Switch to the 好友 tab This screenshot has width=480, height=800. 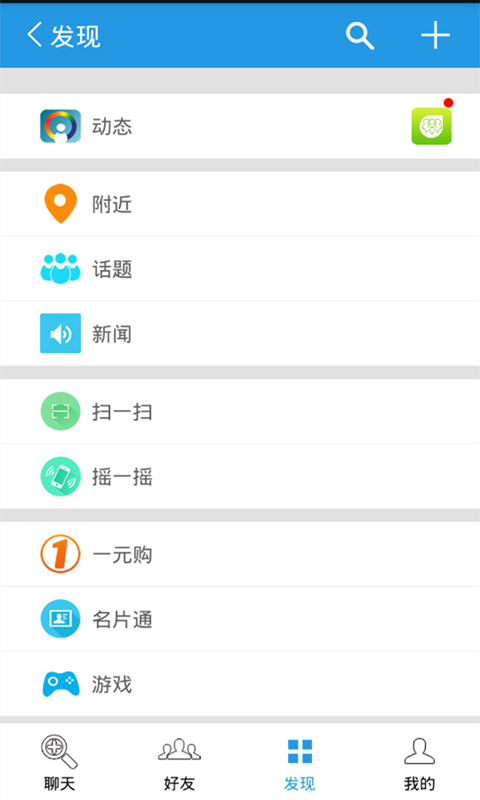[180, 763]
